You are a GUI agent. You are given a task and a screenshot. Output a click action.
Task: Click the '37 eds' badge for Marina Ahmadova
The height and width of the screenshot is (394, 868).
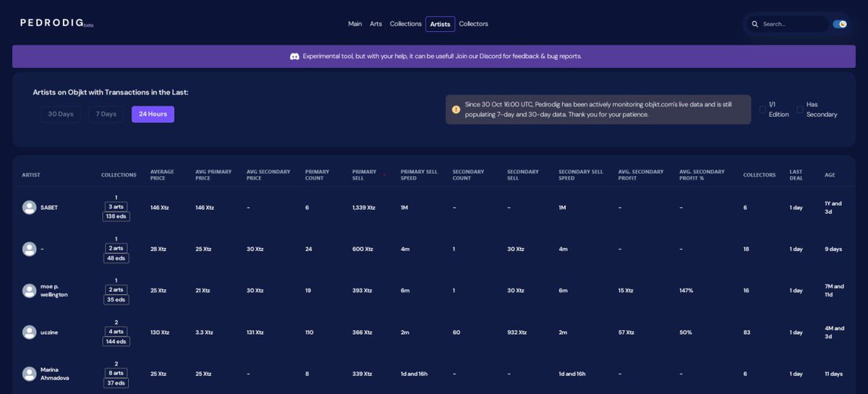(116, 383)
